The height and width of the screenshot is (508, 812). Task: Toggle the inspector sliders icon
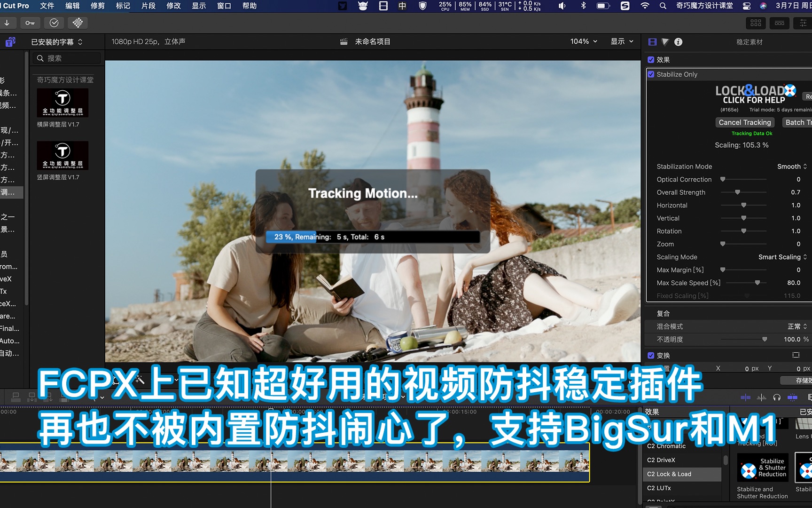tap(803, 23)
